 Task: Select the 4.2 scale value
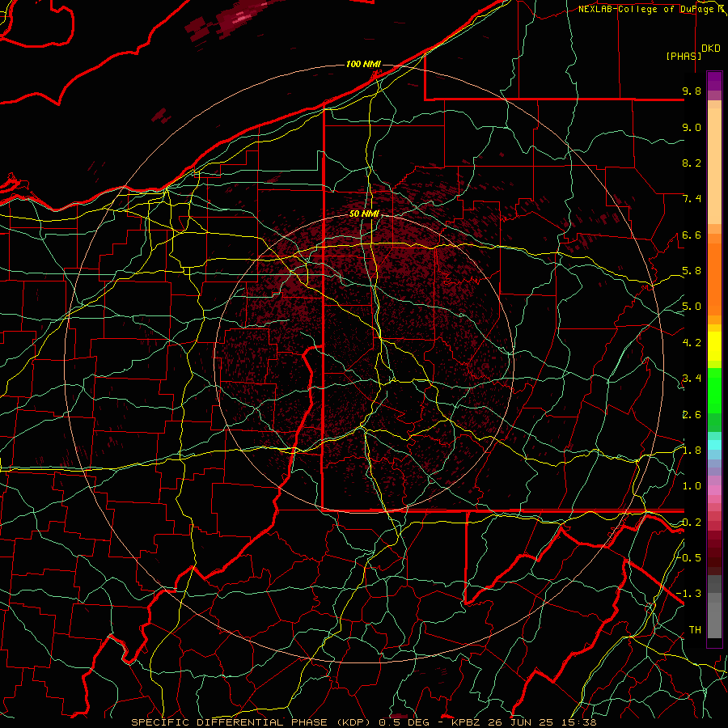(692, 343)
